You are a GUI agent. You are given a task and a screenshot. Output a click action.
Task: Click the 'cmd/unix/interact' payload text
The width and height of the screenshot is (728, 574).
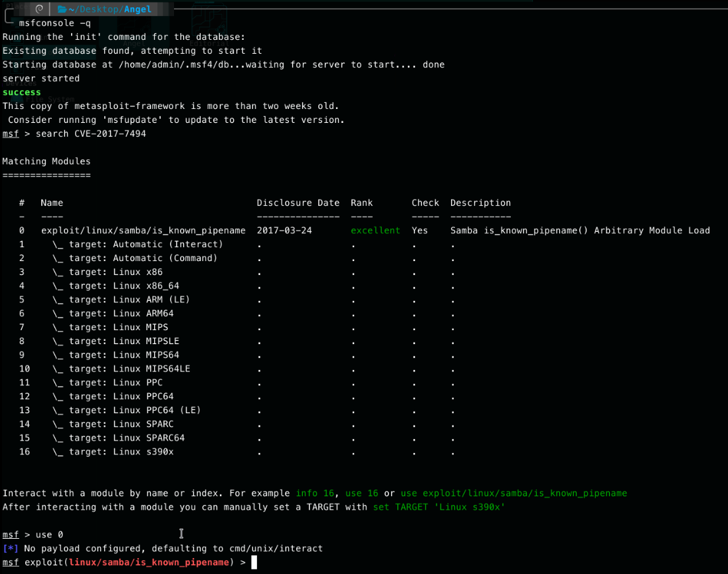pos(276,549)
